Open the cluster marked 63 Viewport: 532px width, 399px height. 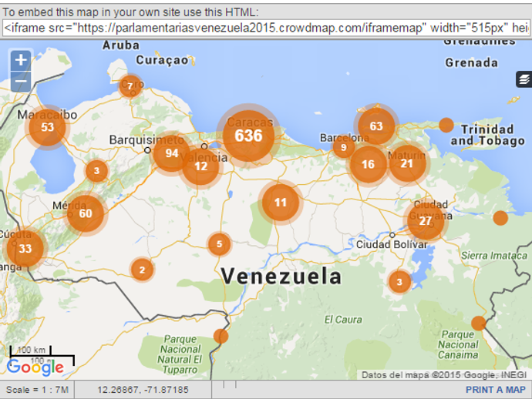[x=376, y=126]
